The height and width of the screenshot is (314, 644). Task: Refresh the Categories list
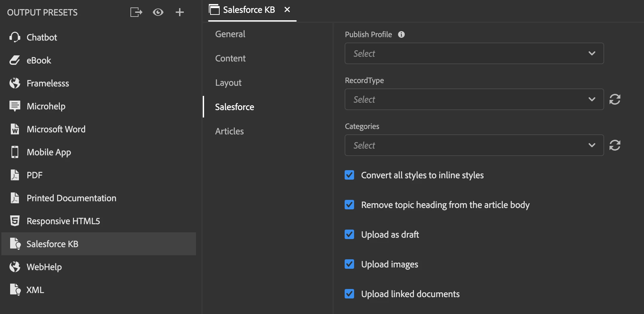click(615, 145)
